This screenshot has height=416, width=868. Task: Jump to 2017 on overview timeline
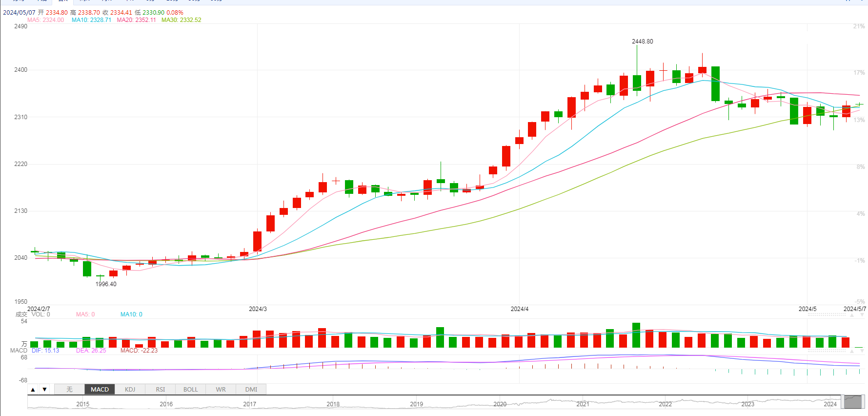click(250, 404)
